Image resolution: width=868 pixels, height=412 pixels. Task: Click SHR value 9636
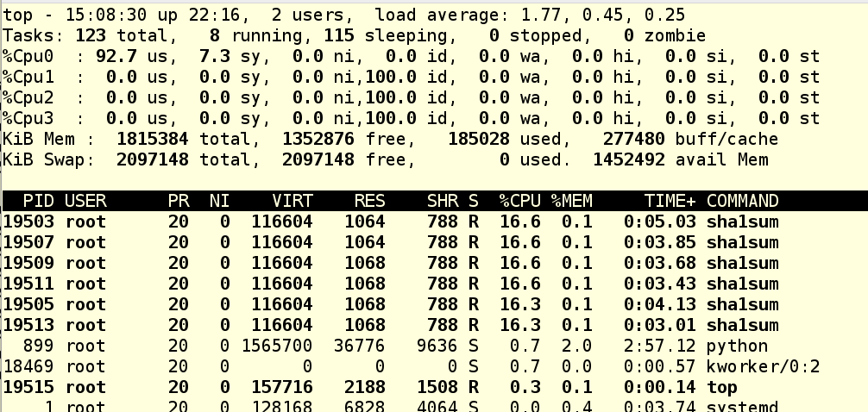click(437, 346)
